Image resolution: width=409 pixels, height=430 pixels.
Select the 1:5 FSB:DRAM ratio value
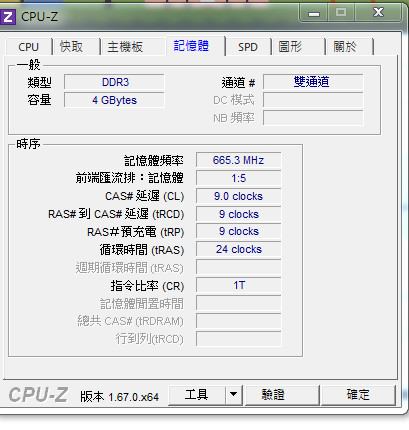(239, 178)
